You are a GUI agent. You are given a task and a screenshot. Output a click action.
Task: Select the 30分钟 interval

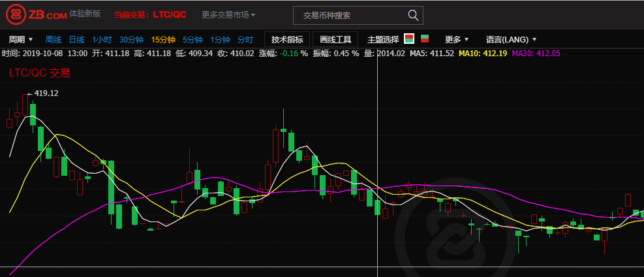pos(130,39)
